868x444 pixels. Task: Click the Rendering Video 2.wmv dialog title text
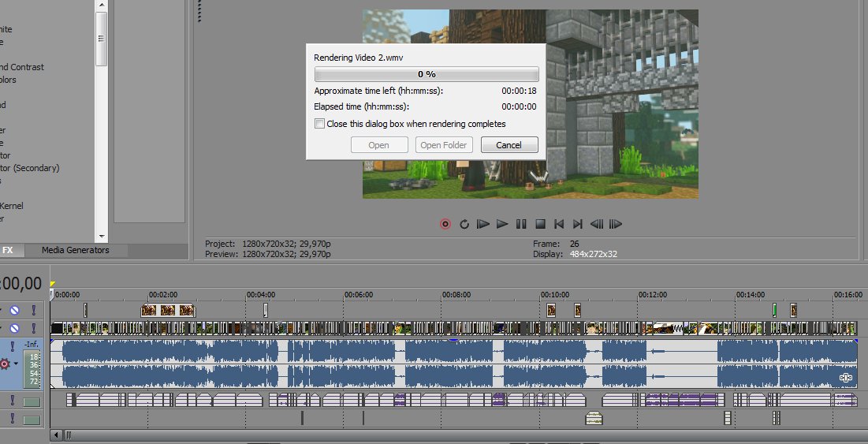point(359,58)
